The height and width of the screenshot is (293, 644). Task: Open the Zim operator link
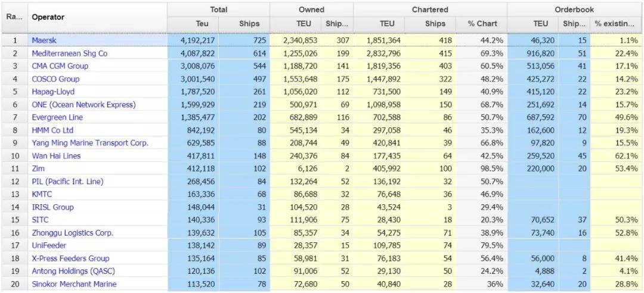(38, 169)
